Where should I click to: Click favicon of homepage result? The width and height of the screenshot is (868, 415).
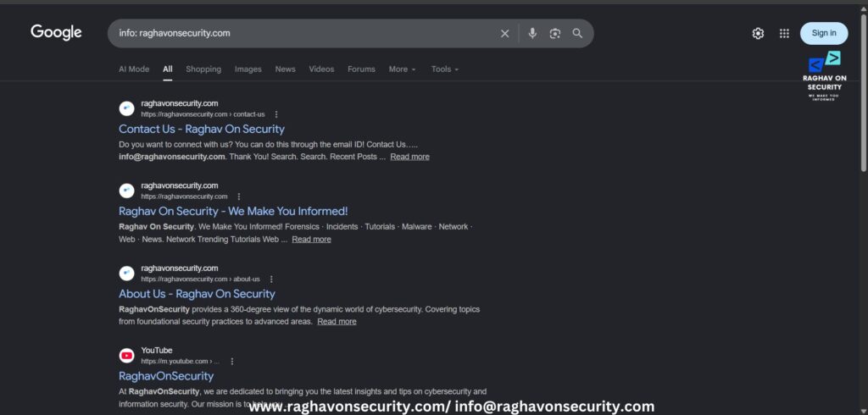tap(127, 191)
